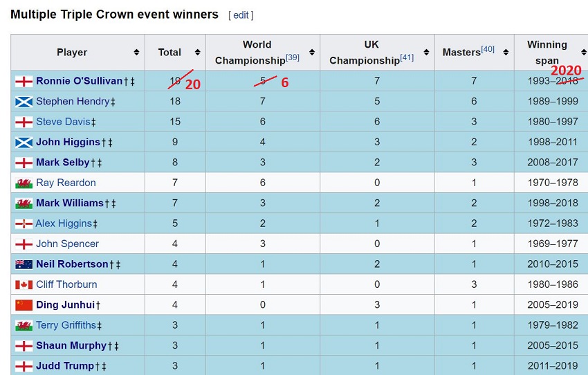Screen dimensions: 588x375
Task: Click footnote 41 on UK Championship header
Action: coord(407,57)
